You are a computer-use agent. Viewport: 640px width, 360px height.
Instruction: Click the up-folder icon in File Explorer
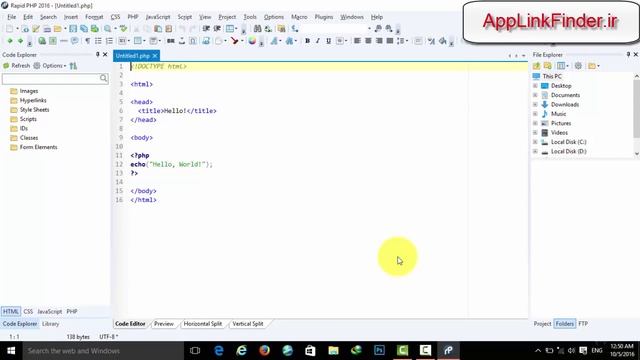[x=536, y=66]
